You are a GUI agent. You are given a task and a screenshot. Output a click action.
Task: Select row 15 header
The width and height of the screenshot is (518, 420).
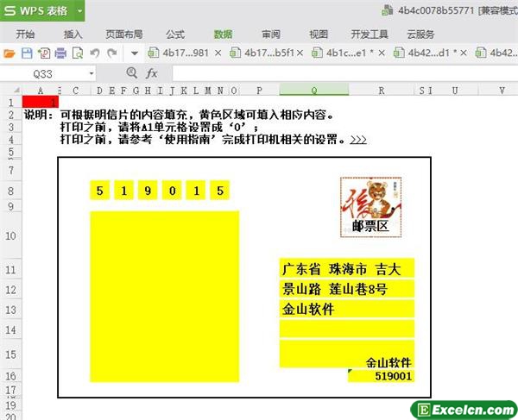pos(10,354)
